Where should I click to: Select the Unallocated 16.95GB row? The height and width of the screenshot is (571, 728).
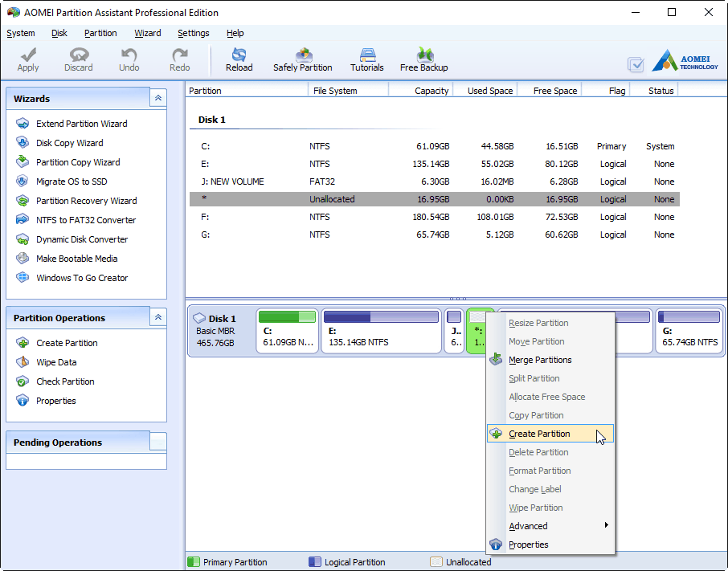click(x=435, y=199)
